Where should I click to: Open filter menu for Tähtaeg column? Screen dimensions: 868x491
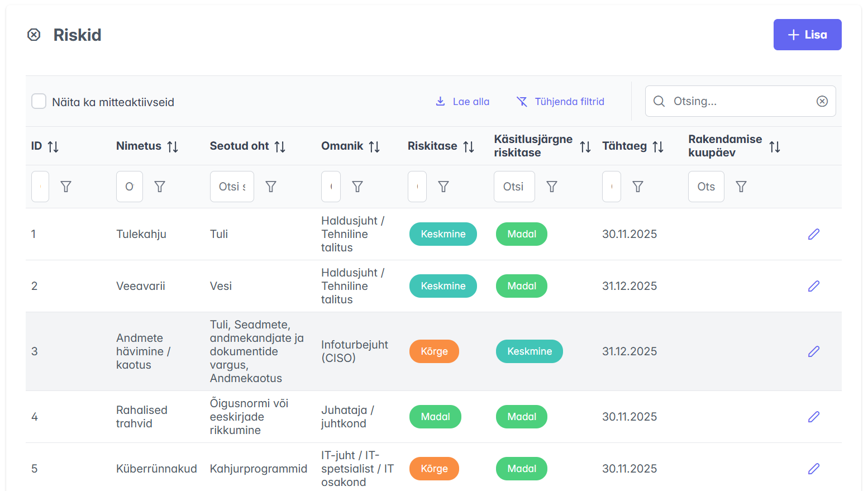click(637, 187)
